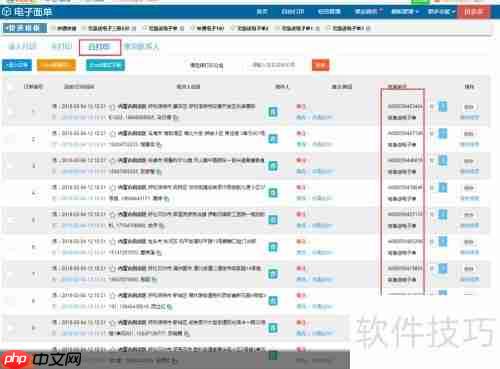Click the red button at header right

[474, 12]
